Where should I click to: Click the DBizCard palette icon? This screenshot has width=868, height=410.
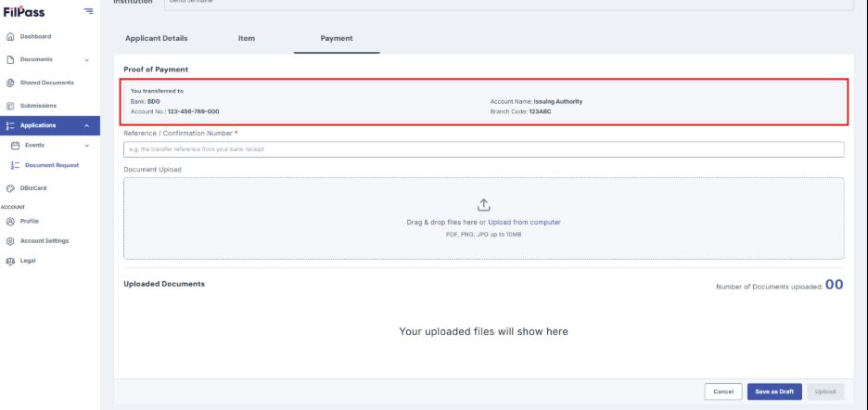tap(10, 188)
